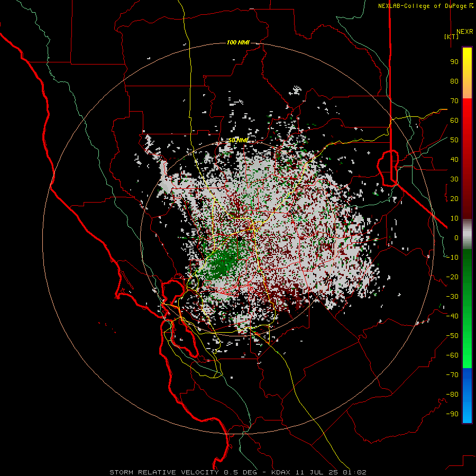Viewport: 476px width, 476px height.
Task: Click the NEXLAB-College of DuPage credit text
Action: 423,6
